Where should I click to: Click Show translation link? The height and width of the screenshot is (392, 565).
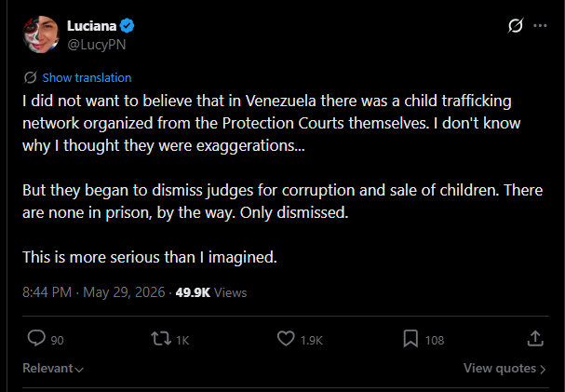coord(87,78)
